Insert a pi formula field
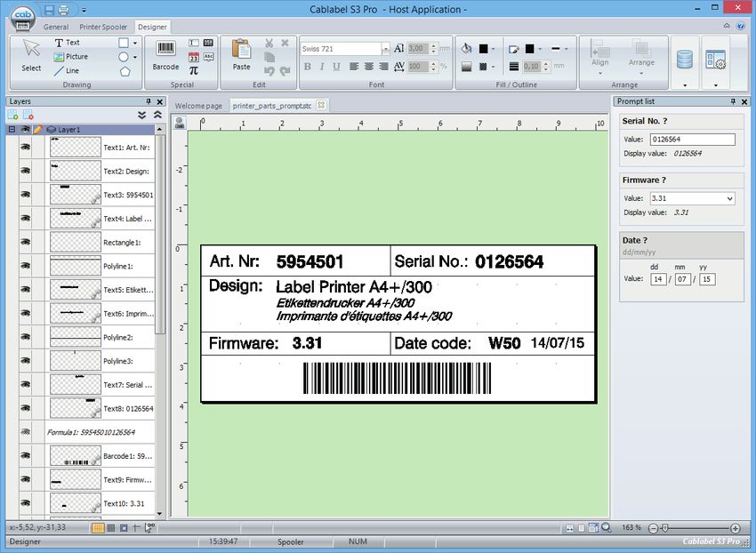This screenshot has height=553, width=756. tap(194, 71)
